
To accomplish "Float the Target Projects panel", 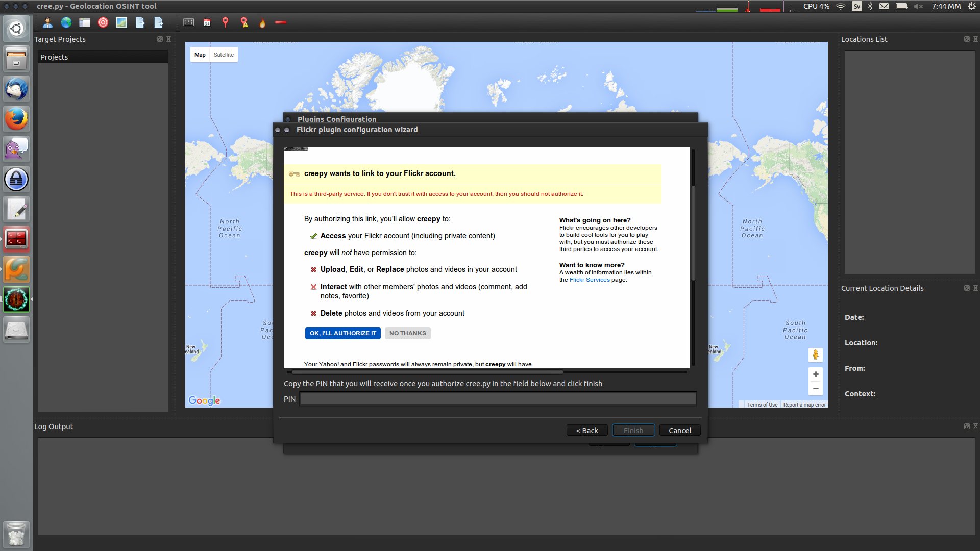I will [160, 39].
